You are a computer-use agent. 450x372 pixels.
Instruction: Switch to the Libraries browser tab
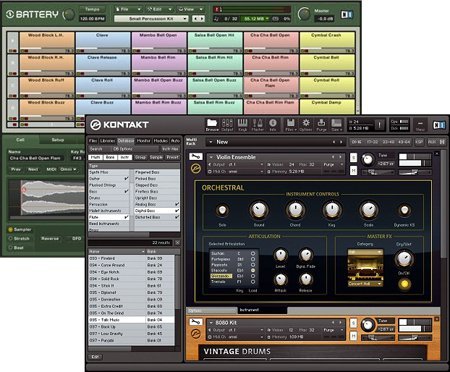[x=107, y=141]
